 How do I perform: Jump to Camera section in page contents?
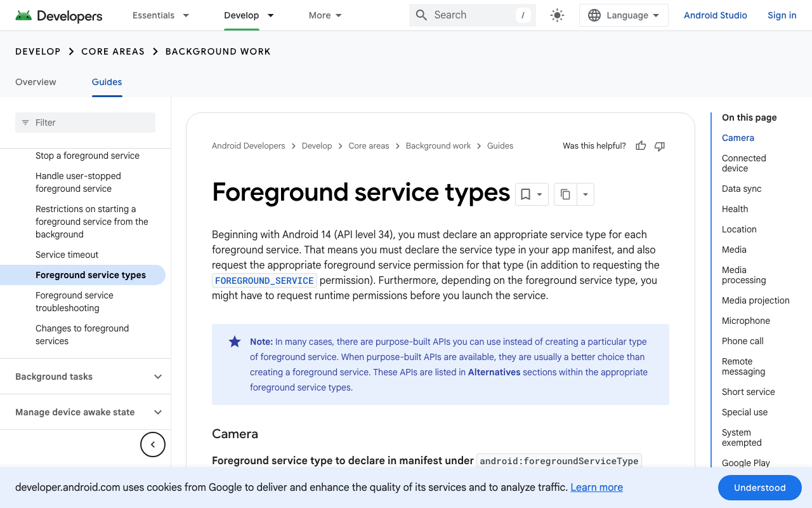tap(738, 138)
